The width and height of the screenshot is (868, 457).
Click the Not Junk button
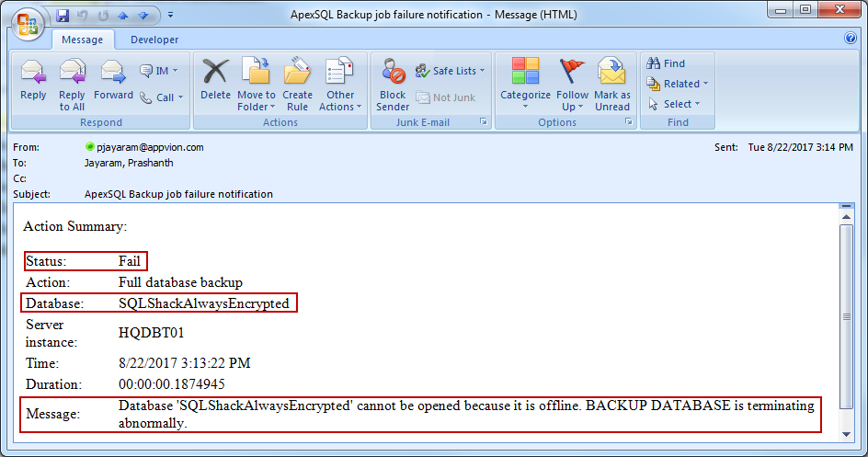(x=446, y=97)
